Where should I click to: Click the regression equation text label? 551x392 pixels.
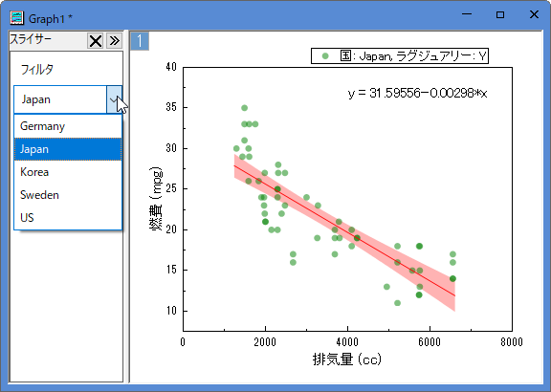coord(417,93)
